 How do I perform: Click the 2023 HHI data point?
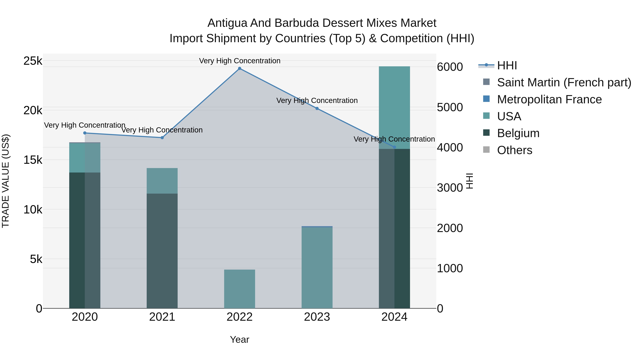(317, 109)
